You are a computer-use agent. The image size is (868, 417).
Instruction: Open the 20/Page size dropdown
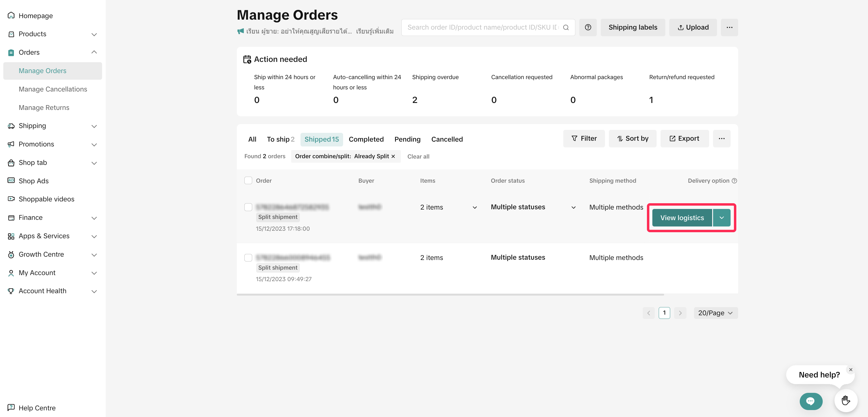coord(715,313)
